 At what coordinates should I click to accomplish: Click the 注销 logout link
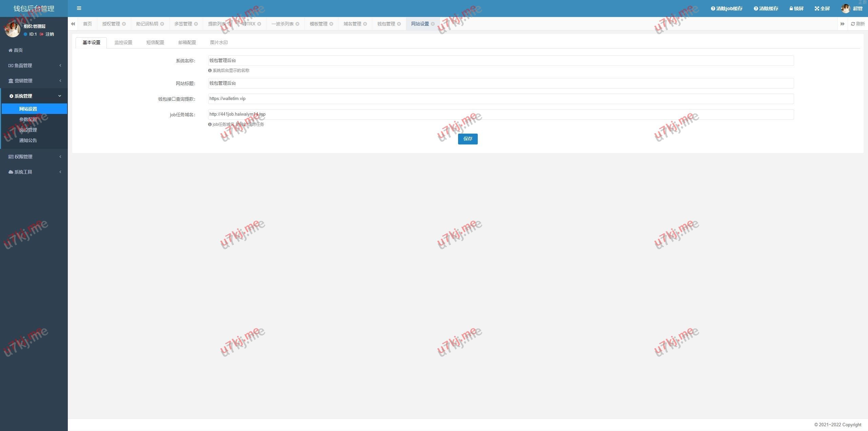50,34
